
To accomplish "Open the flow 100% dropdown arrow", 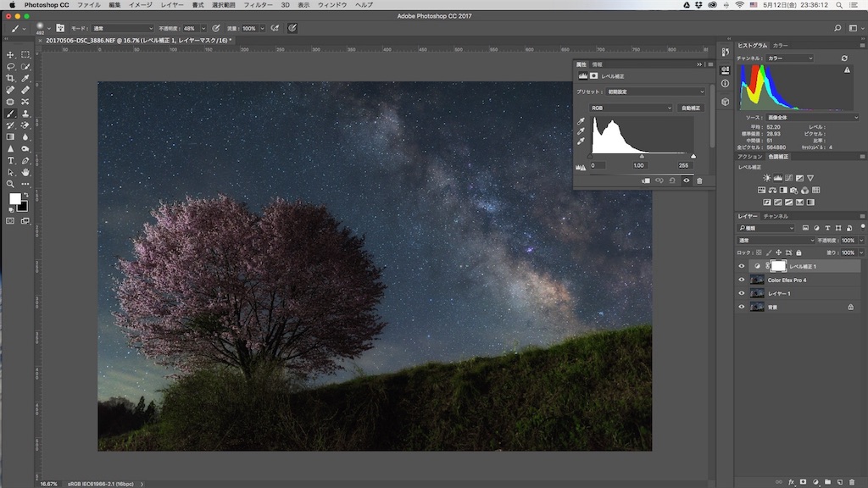I will point(263,28).
